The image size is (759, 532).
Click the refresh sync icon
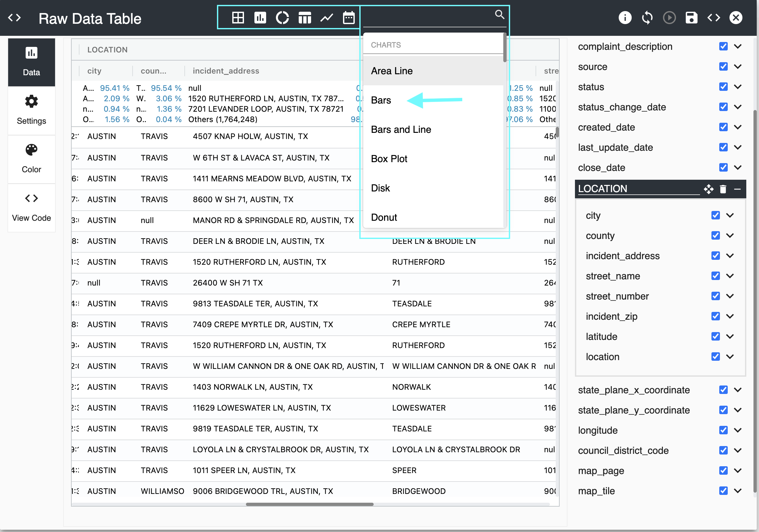(647, 18)
